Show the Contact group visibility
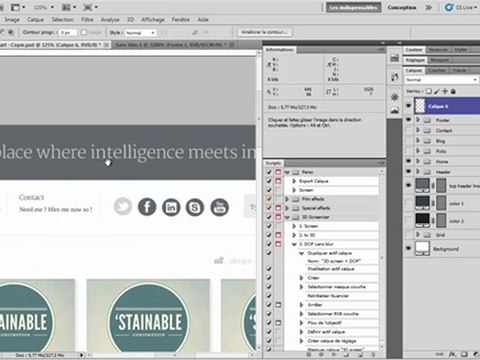This screenshot has width=480, height=360. pos(408,130)
